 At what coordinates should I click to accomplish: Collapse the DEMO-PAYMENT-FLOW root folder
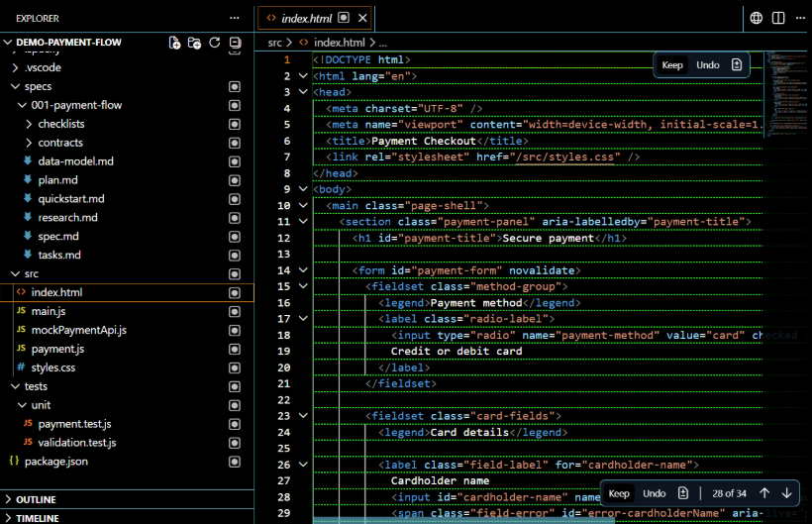pyautogui.click(x=8, y=42)
